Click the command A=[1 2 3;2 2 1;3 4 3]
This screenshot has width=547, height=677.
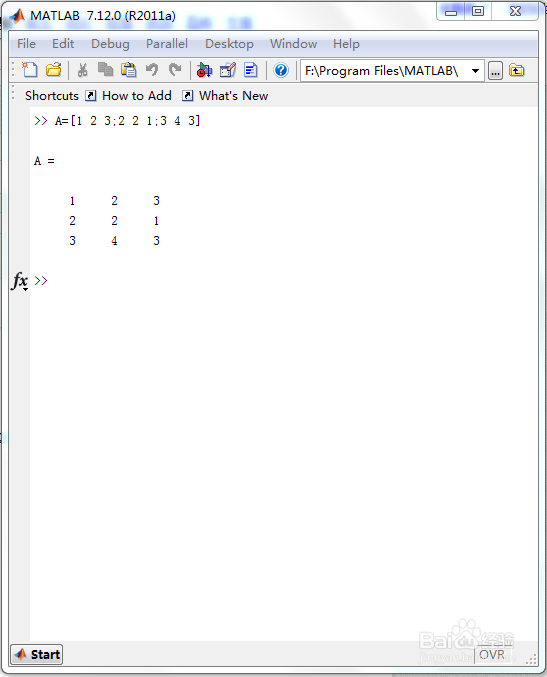(127, 120)
